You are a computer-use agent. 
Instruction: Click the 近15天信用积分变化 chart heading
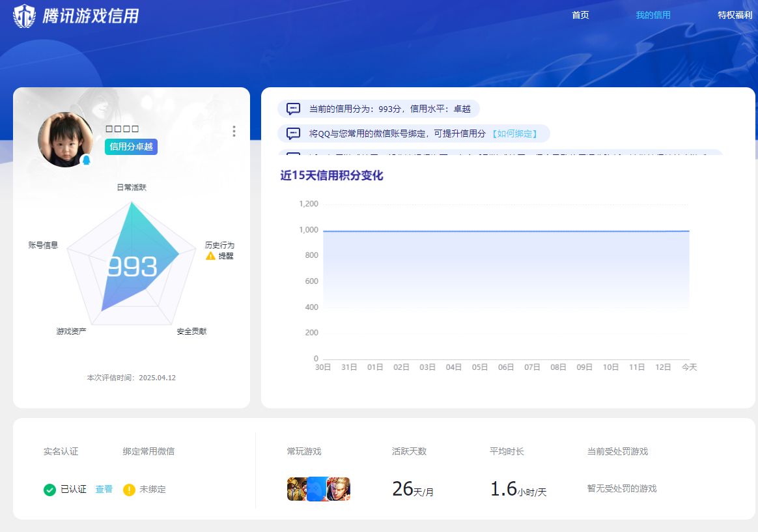click(x=331, y=175)
